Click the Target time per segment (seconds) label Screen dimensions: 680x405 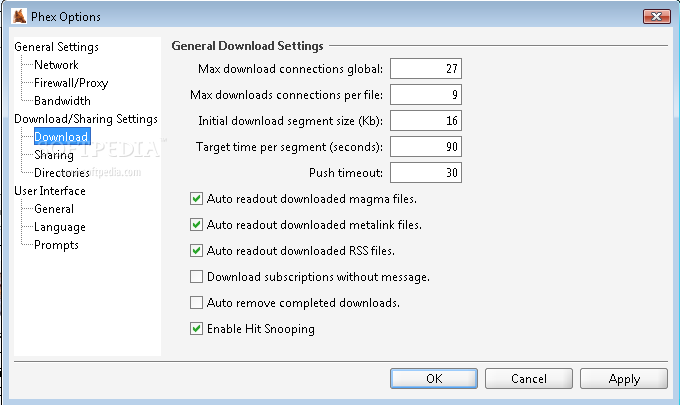click(289, 147)
